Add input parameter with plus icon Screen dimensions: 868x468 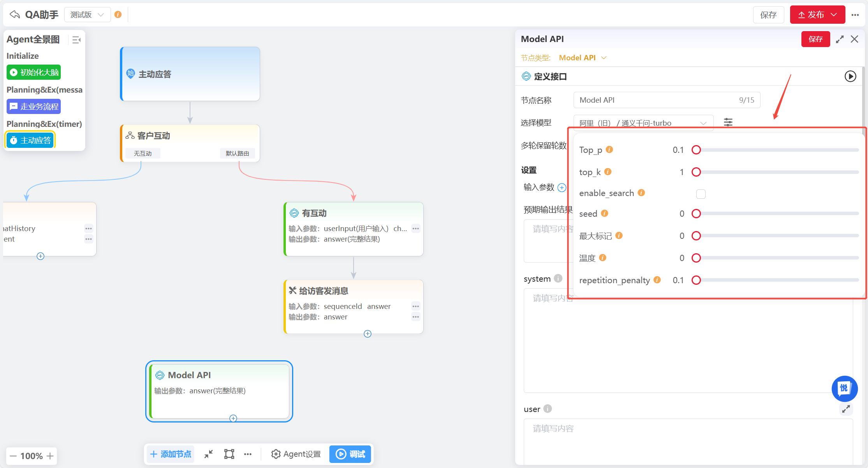[x=562, y=188]
